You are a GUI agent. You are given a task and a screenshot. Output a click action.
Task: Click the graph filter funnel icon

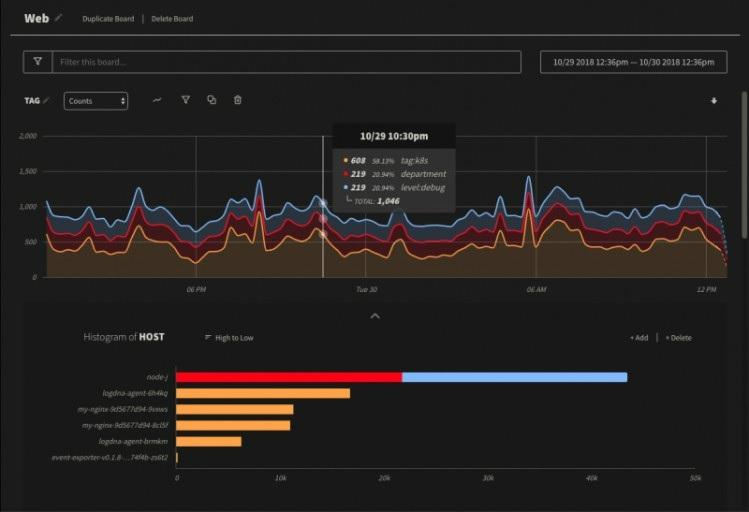[x=185, y=100]
